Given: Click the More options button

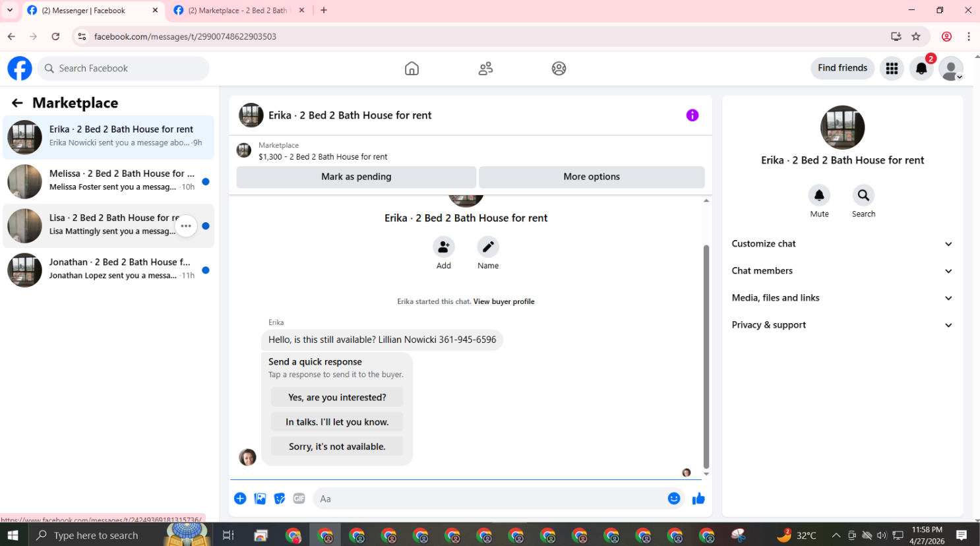Looking at the screenshot, I should coord(592,177).
